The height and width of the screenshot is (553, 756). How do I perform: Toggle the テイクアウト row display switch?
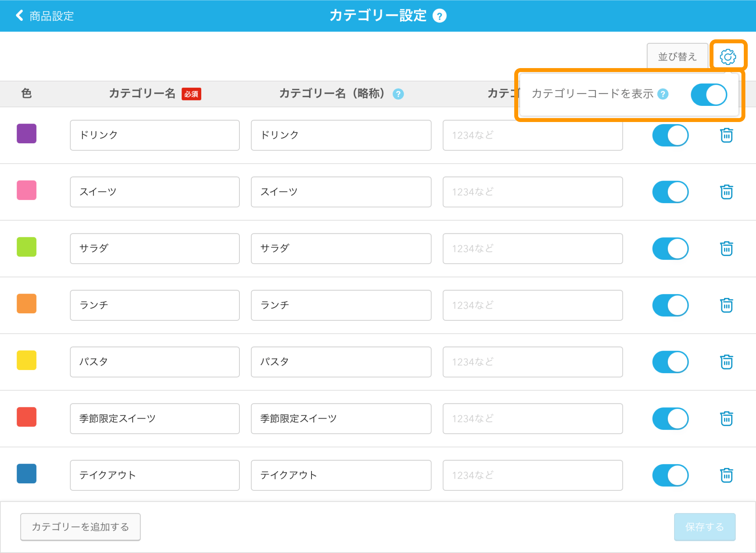(x=671, y=475)
